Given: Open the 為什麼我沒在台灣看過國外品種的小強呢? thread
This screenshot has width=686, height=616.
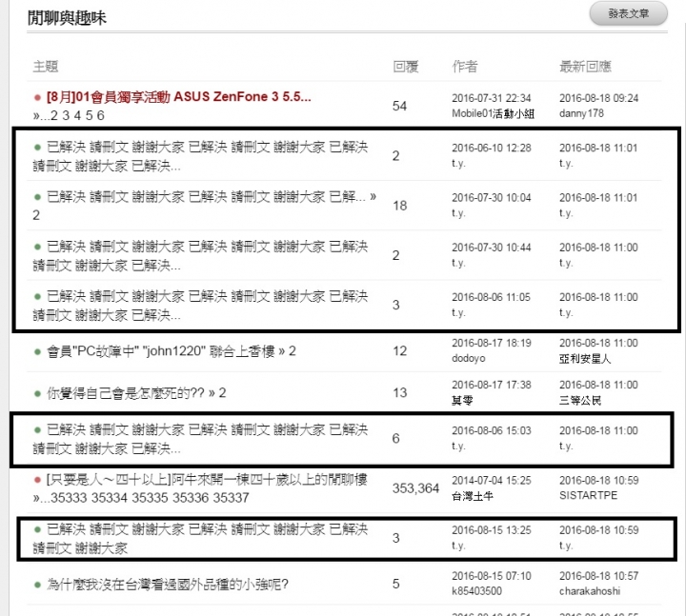Looking at the screenshot, I should (168, 584).
